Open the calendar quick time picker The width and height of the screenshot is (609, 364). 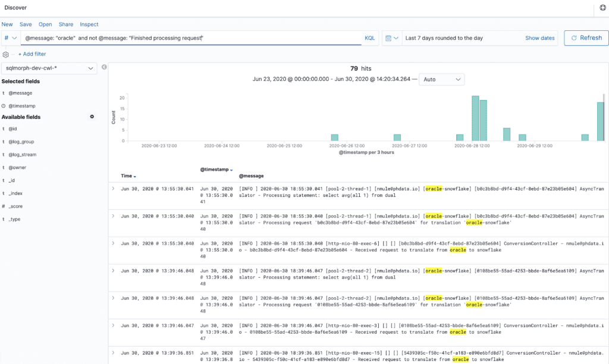392,38
